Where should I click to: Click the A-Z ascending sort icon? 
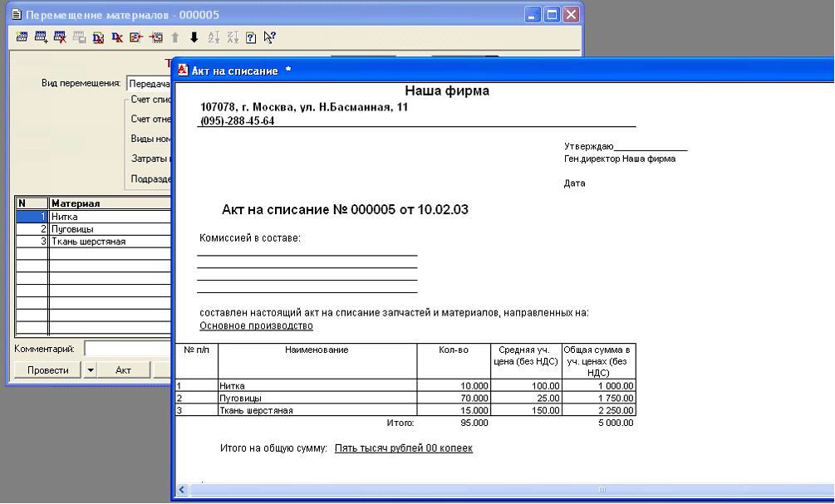pyautogui.click(x=214, y=37)
